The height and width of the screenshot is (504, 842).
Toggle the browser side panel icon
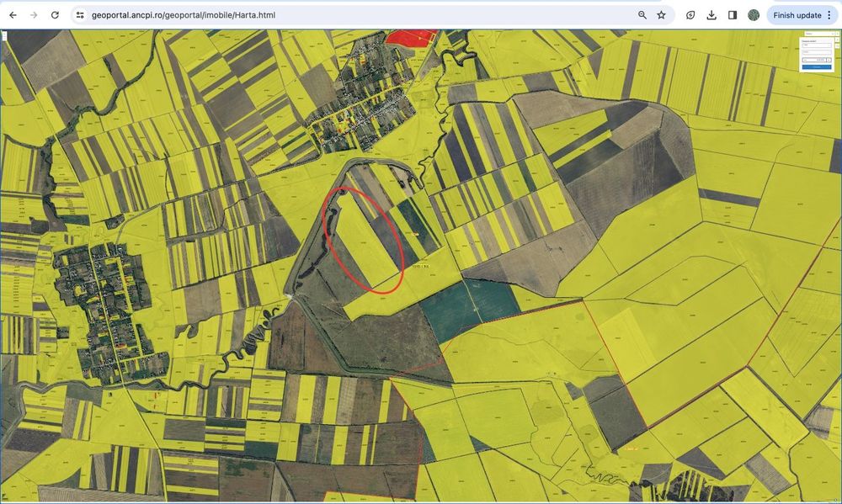click(733, 15)
